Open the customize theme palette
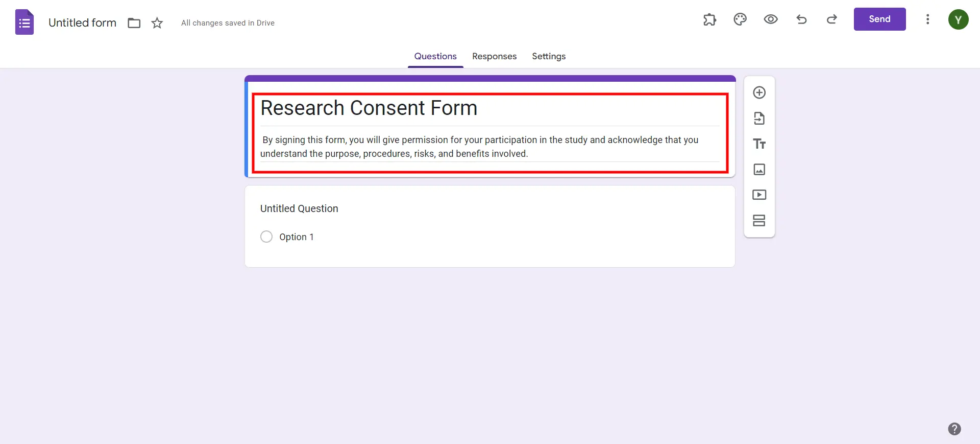 pos(740,19)
